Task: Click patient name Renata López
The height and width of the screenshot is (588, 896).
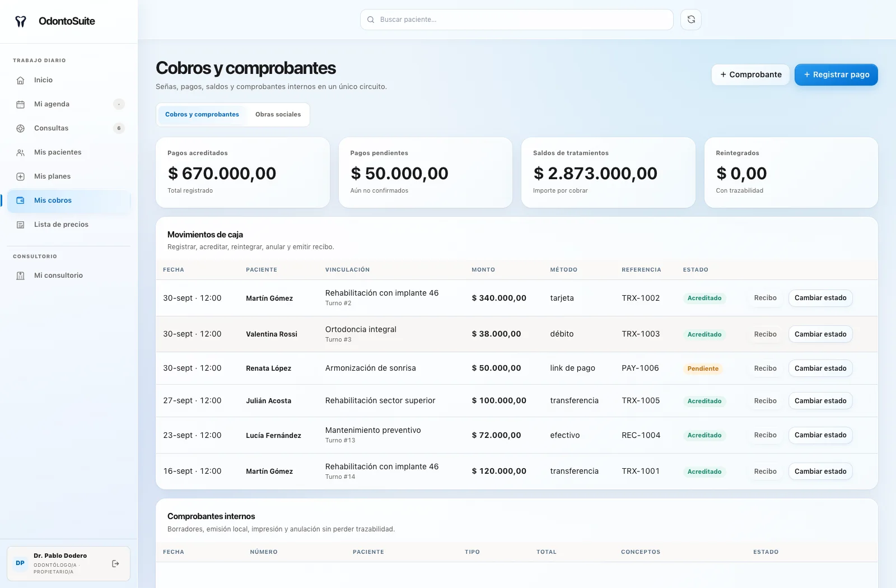Action: 268,368
